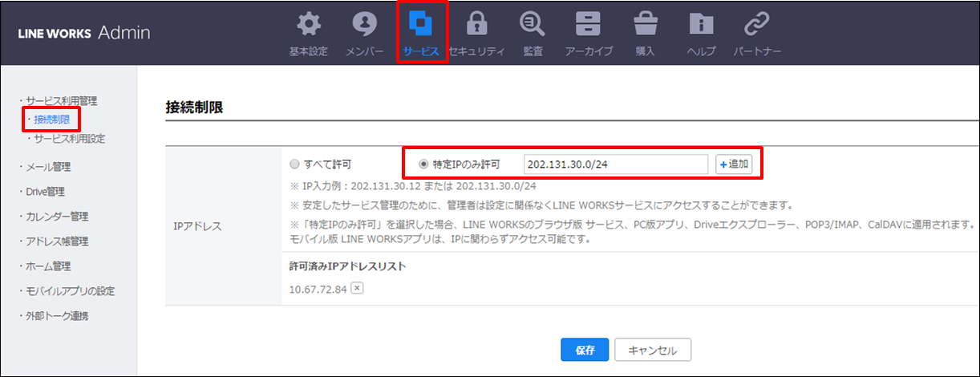Screen dimensions: 980x377
Task: Click the キャンセル button
Action: 653,351
